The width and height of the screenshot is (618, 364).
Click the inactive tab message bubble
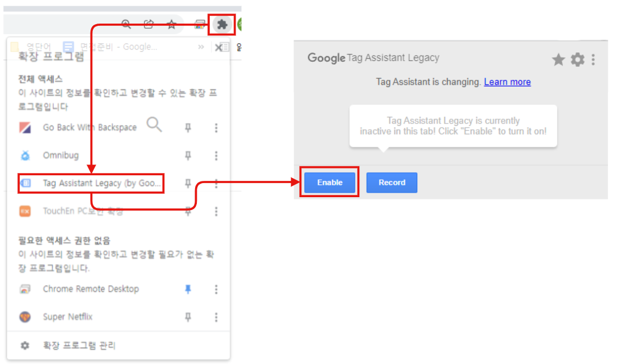(x=453, y=126)
